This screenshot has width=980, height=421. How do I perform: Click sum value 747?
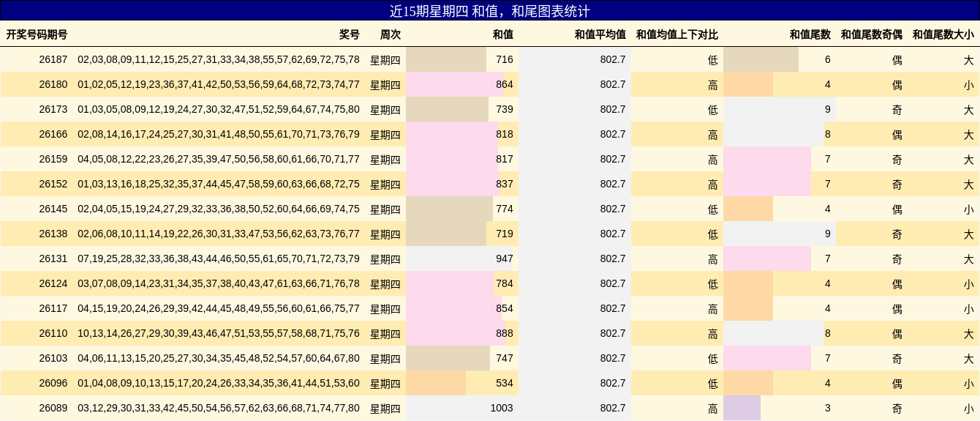click(505, 358)
